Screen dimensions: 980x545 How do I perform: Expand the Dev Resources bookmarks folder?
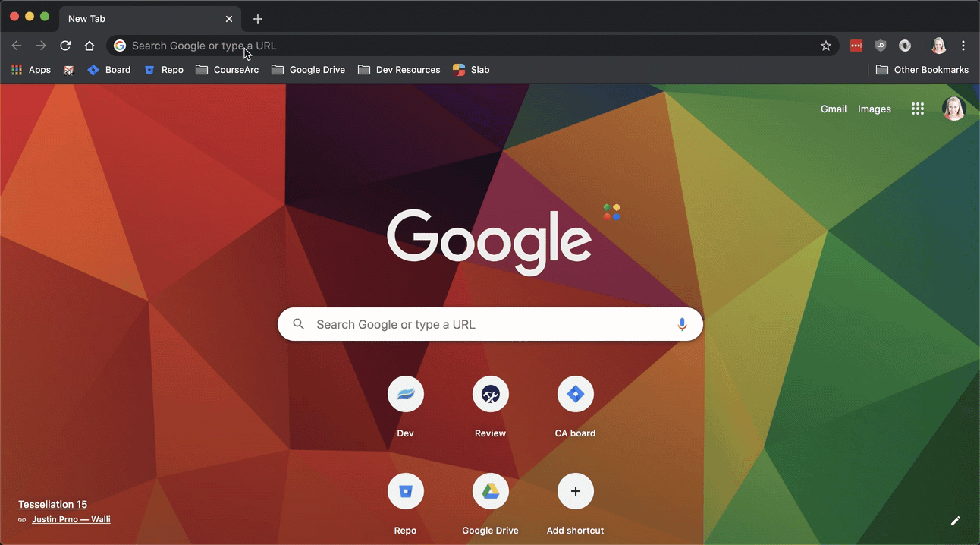pos(399,70)
